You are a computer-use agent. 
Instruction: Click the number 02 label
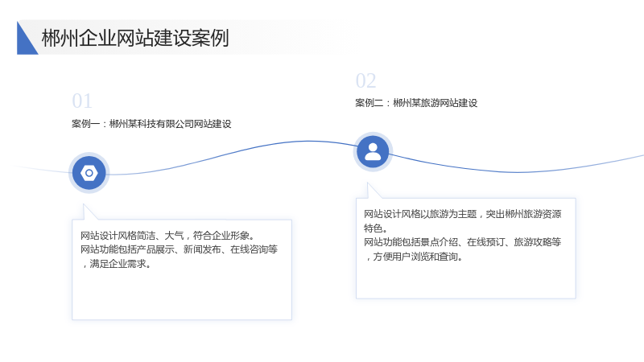click(x=366, y=81)
